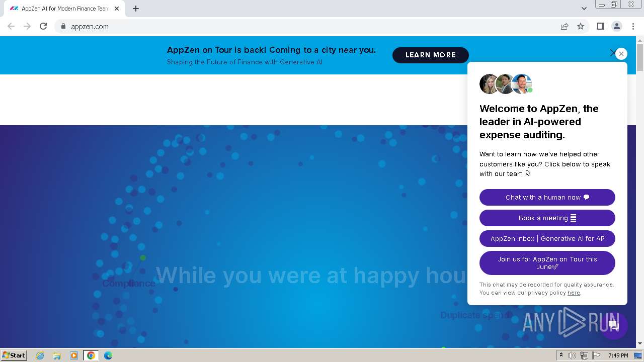Select AppZen Inbox Generative AI for AP
The width and height of the screenshot is (644, 362).
(547, 238)
